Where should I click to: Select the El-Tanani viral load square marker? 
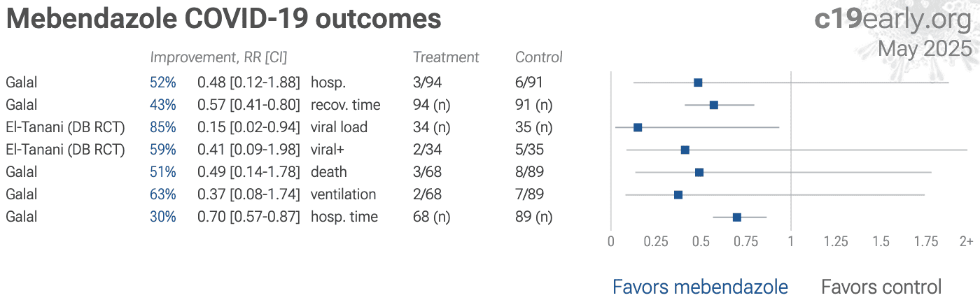(x=638, y=127)
